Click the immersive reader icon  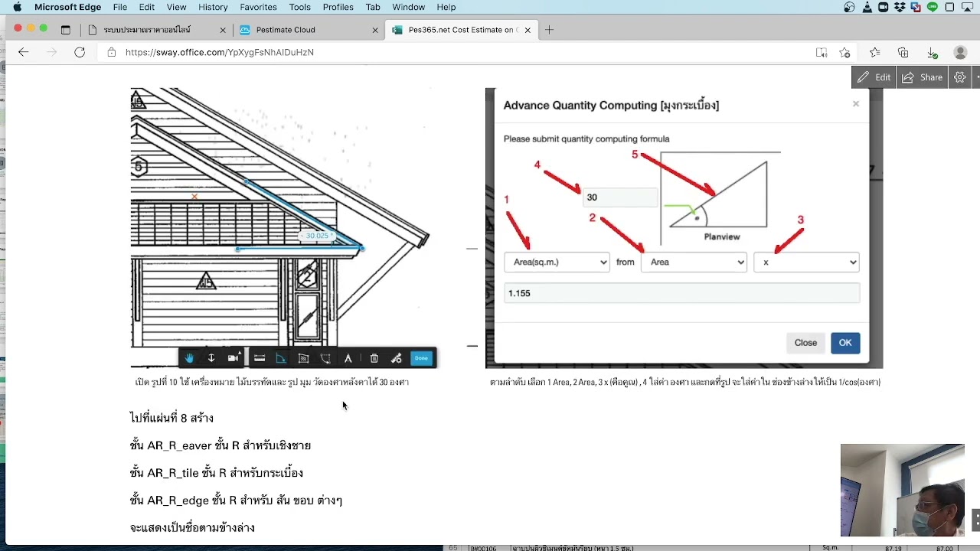click(821, 52)
